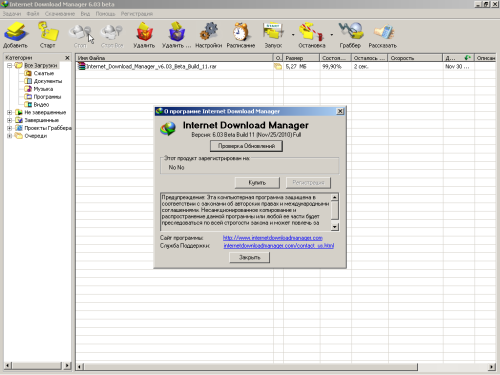Click the download list scroll-right arrow

click(492, 367)
